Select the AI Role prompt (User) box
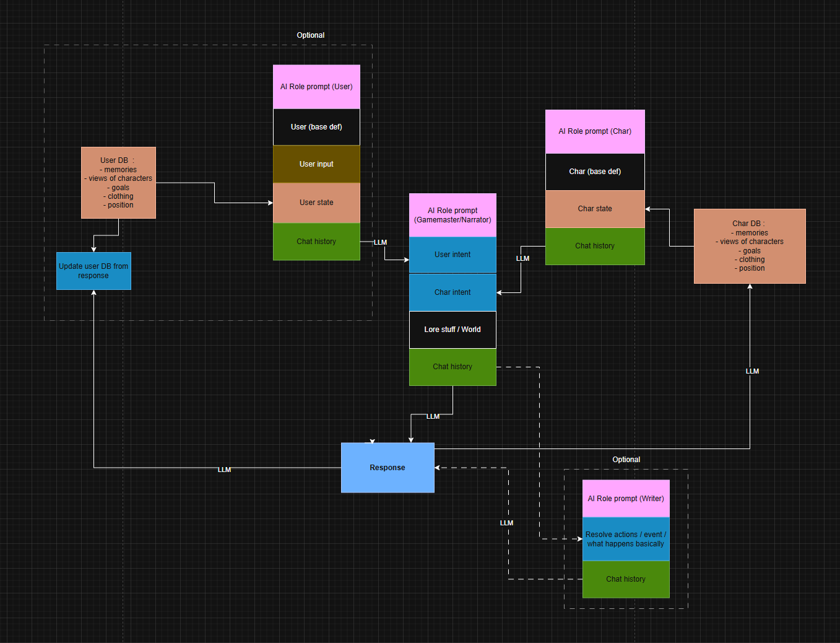The image size is (840, 643). coord(316,87)
